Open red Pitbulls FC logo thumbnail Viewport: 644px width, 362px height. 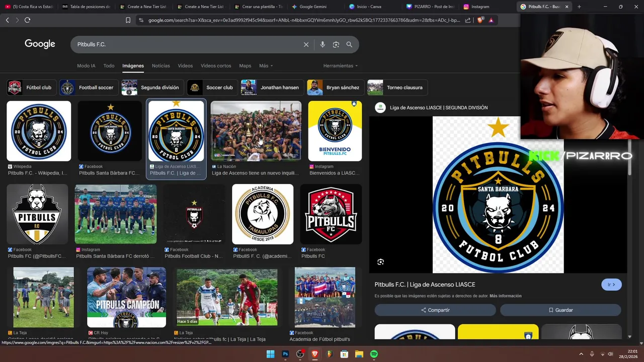[x=331, y=214]
